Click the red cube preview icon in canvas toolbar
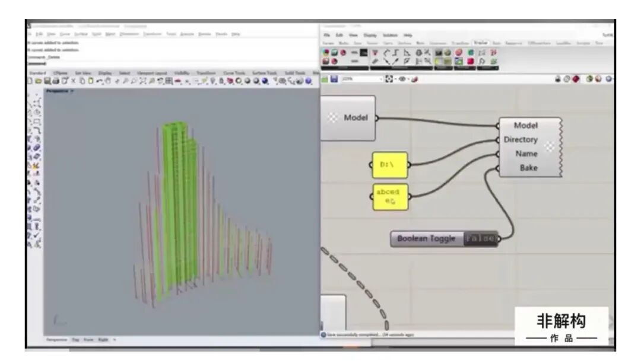Viewport: 641px width, 364px height. [x=576, y=79]
